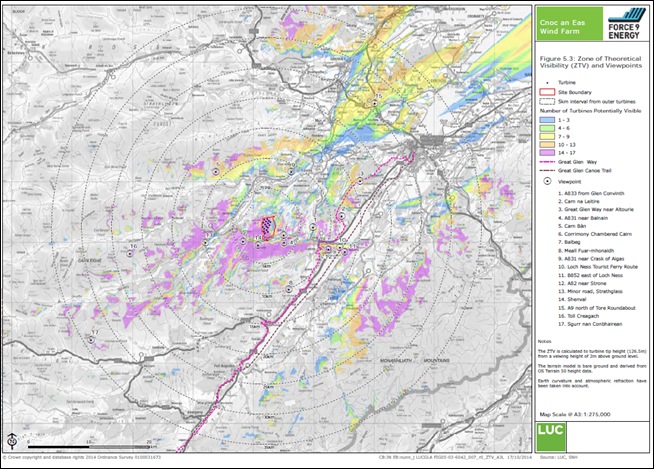Click the turbine cluster inside the red site boundary
Image resolution: width=654 pixels, height=469 pixels.
[x=267, y=227]
